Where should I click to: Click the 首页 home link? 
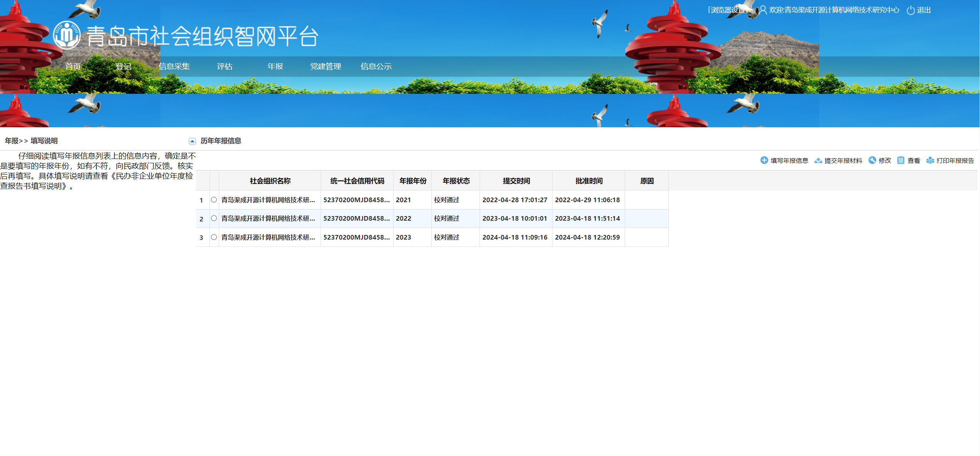coord(73,66)
